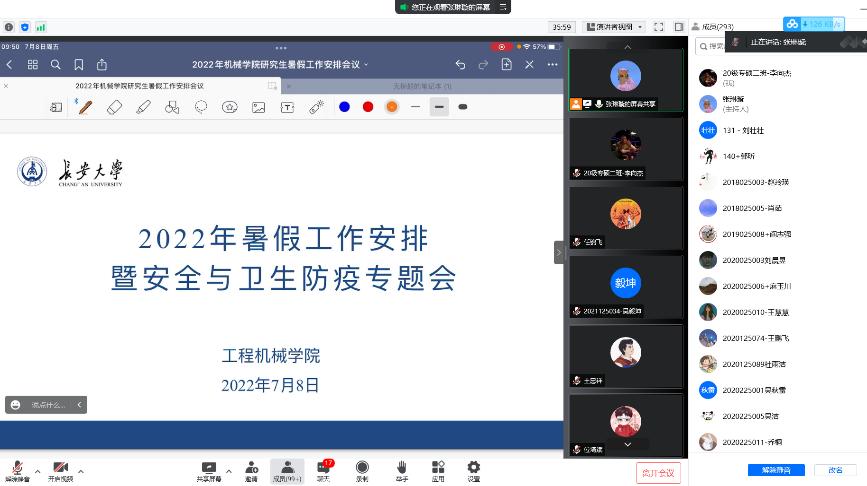The height and width of the screenshot is (486, 867).
Task: Click the insert image tool
Action: (x=258, y=107)
